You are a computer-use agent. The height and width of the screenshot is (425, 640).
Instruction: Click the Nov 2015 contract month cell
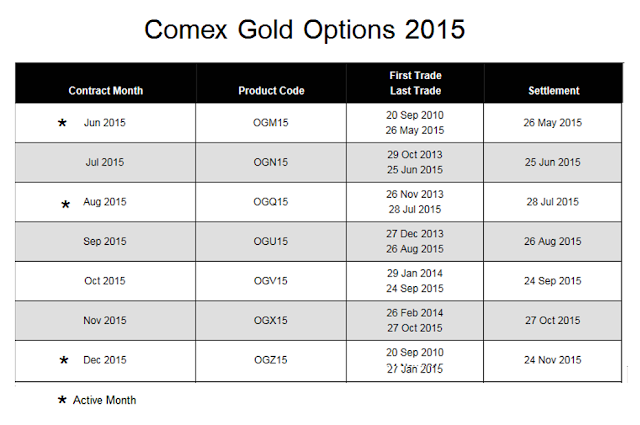click(105, 321)
